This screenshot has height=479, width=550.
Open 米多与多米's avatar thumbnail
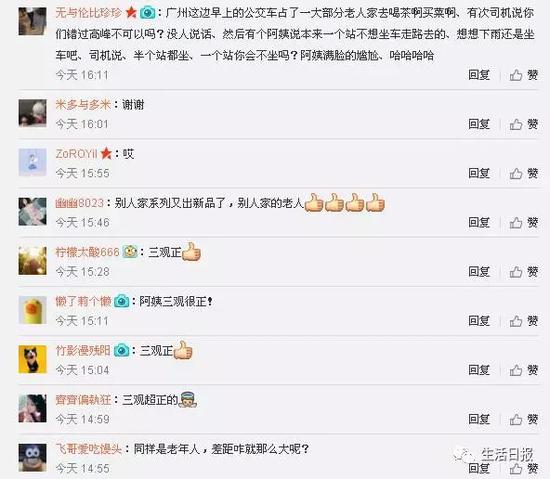32,113
